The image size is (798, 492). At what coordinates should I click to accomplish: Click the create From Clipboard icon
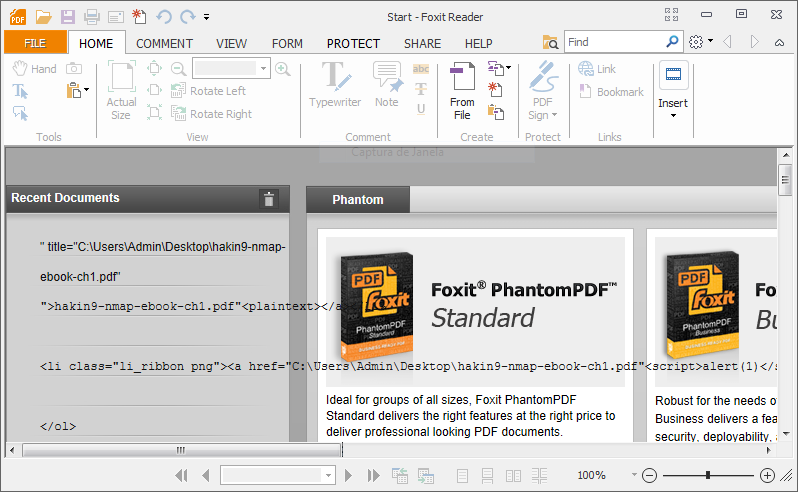[495, 111]
